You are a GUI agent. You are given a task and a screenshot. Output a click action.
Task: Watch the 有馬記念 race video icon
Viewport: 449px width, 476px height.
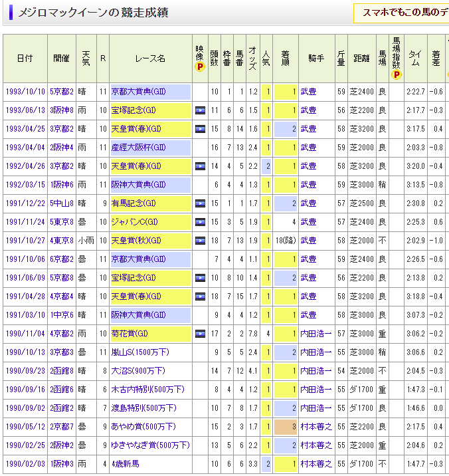tap(199, 203)
